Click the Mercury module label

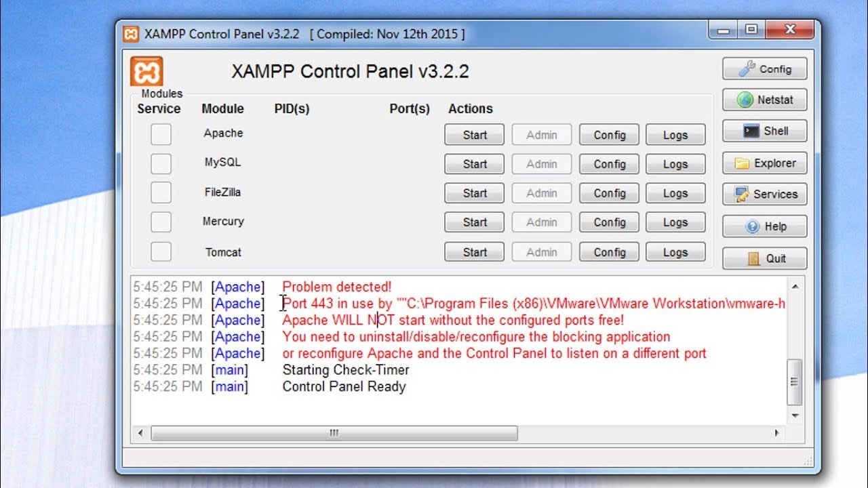coord(223,222)
